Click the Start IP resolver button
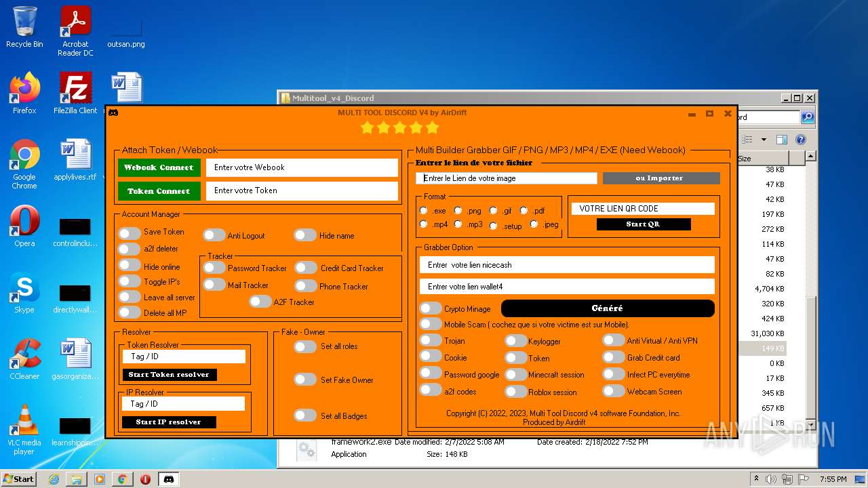868x488 pixels. coord(170,422)
